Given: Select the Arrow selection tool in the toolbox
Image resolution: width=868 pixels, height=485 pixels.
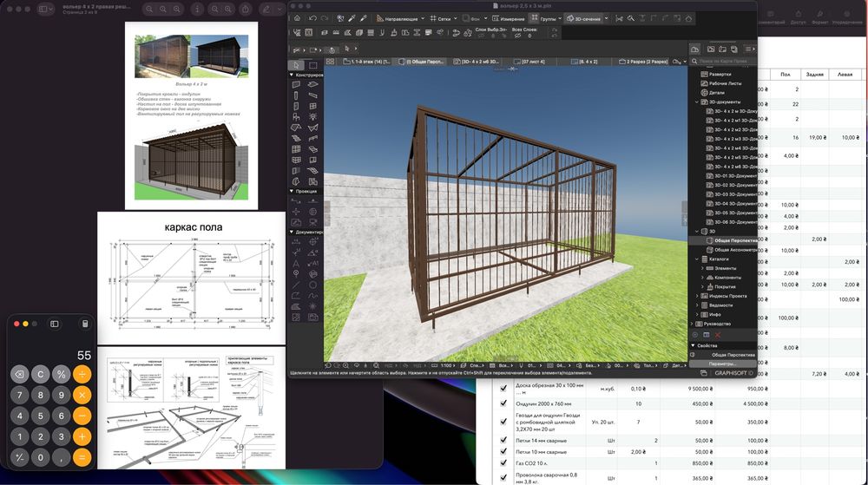Looking at the screenshot, I should pos(297,65).
